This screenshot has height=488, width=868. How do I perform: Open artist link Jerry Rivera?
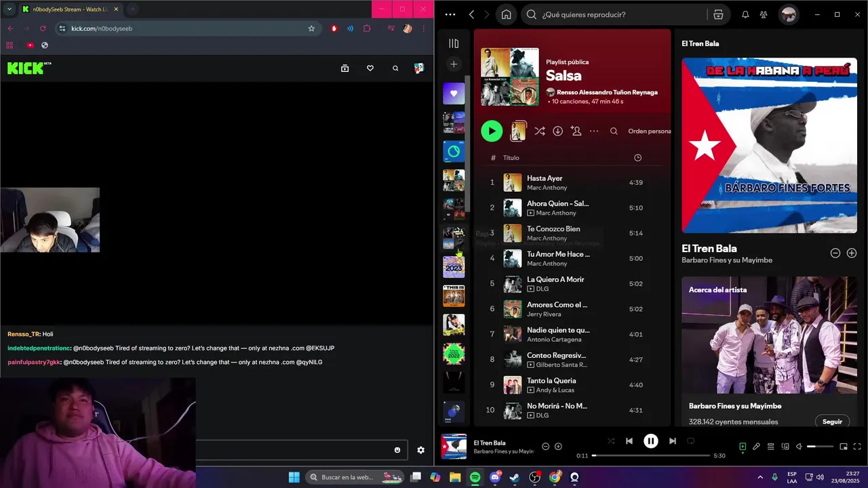(x=544, y=314)
